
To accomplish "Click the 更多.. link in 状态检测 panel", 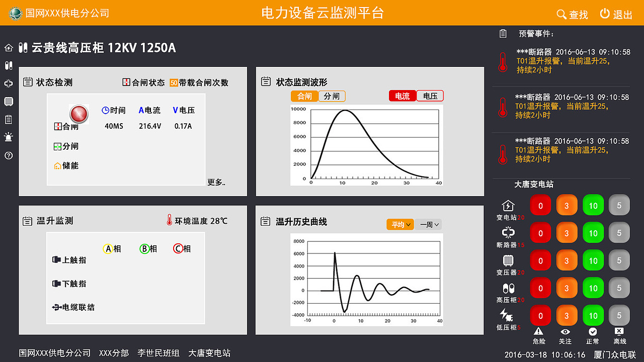I will pyautogui.click(x=216, y=182).
